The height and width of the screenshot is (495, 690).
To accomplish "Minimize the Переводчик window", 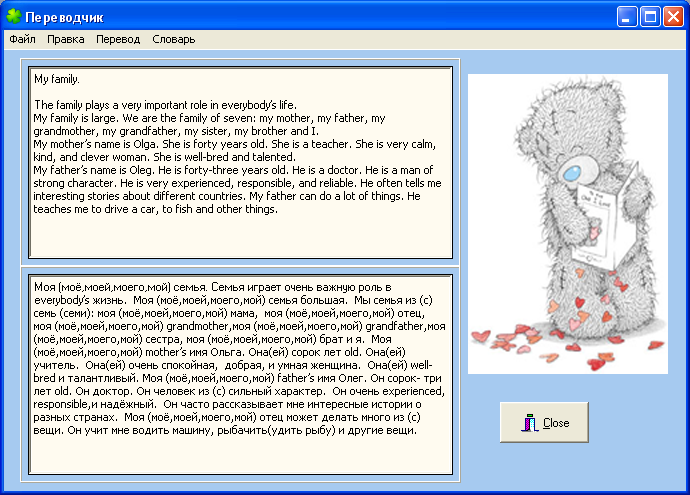I will [x=627, y=17].
